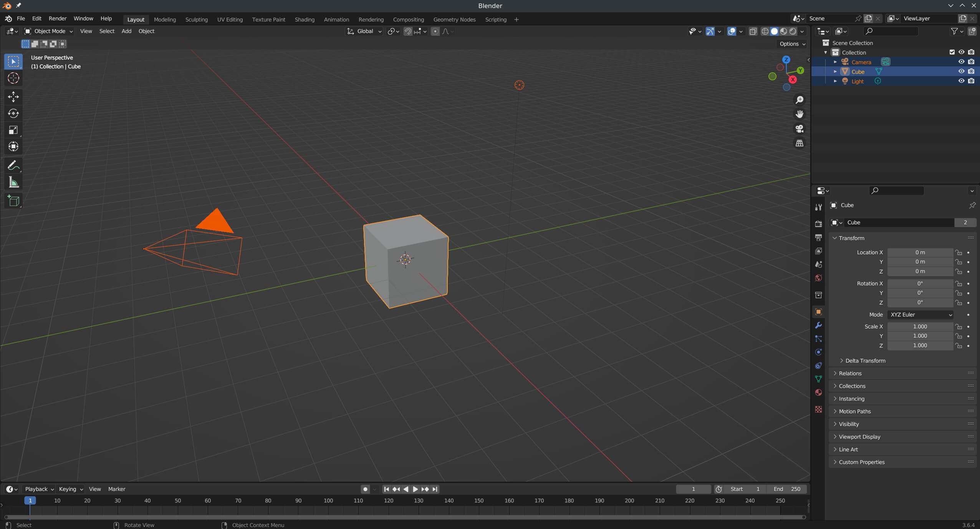Open the Scene properties tab
Screen dimensions: 980x529
(x=818, y=264)
